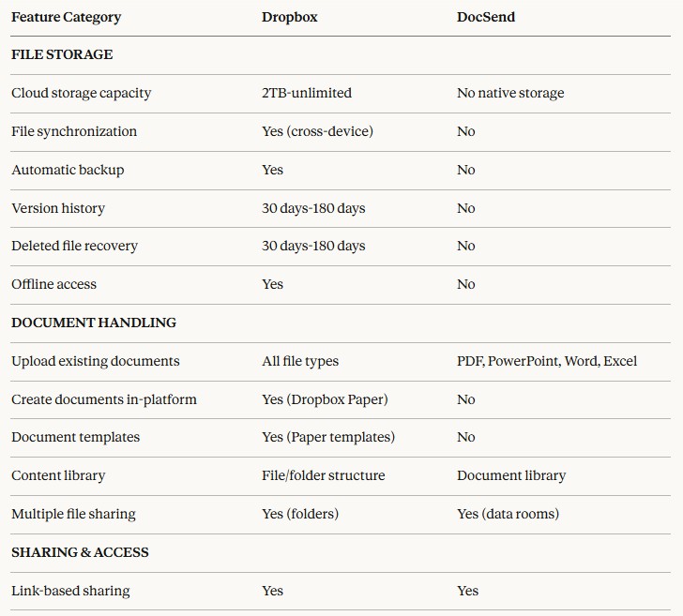Click the Automatic backup row label
The width and height of the screenshot is (683, 616).
click(68, 170)
